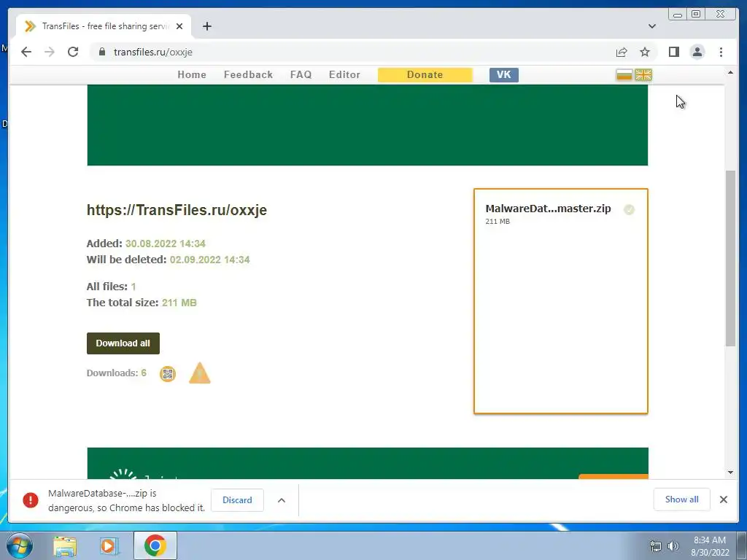Viewport: 747px width, 560px height.
Task: Expand the blocked download options chevron
Action: (x=282, y=500)
